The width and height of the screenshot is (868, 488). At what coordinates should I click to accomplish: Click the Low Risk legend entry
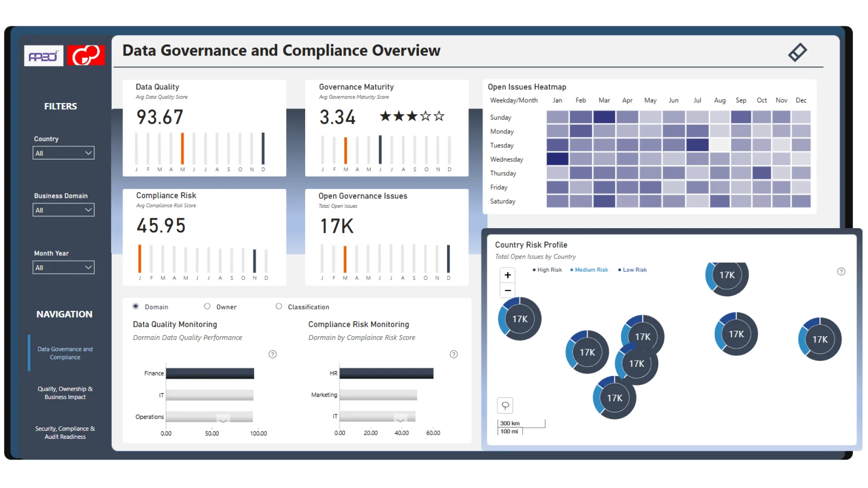coord(634,270)
